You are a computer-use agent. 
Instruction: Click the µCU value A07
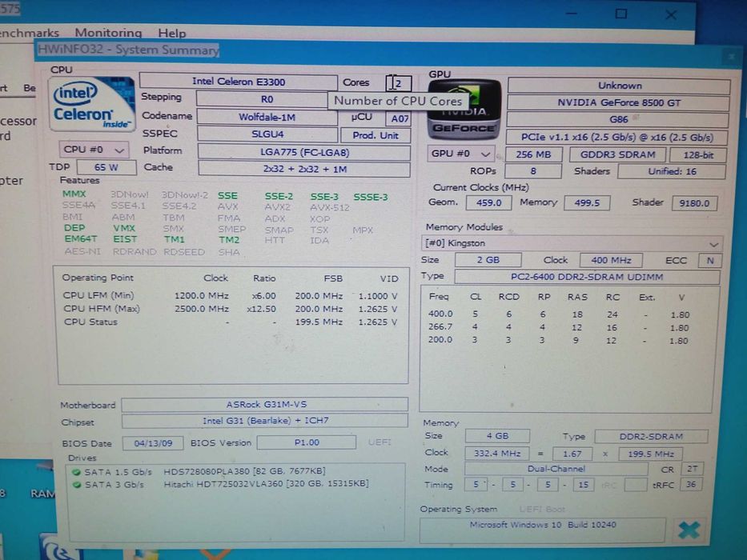click(x=400, y=118)
